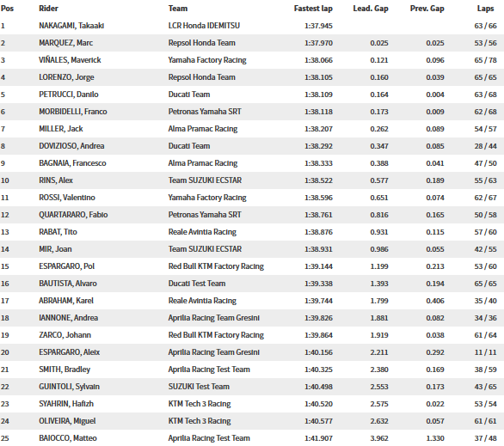Image resolution: width=504 pixels, height=446 pixels.
Task: Click SUZUKI Test Team entry
Action: [x=199, y=387]
